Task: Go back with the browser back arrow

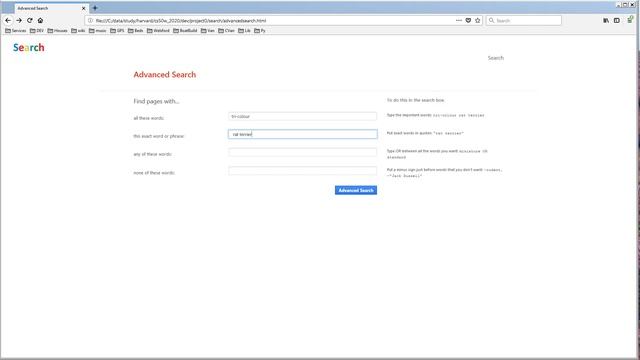Action: [x=8, y=20]
